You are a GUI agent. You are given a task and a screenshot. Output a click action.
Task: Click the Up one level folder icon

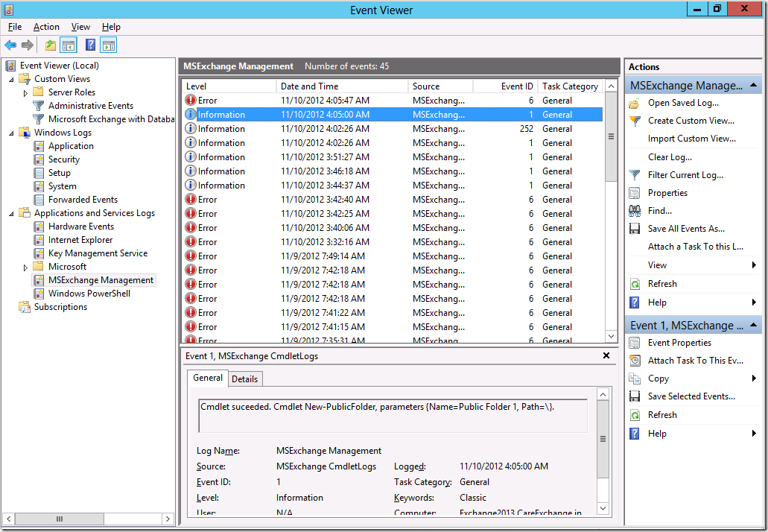(51, 45)
